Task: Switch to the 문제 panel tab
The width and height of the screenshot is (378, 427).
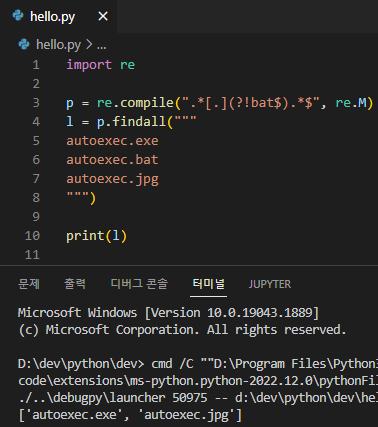Action: [x=29, y=284]
